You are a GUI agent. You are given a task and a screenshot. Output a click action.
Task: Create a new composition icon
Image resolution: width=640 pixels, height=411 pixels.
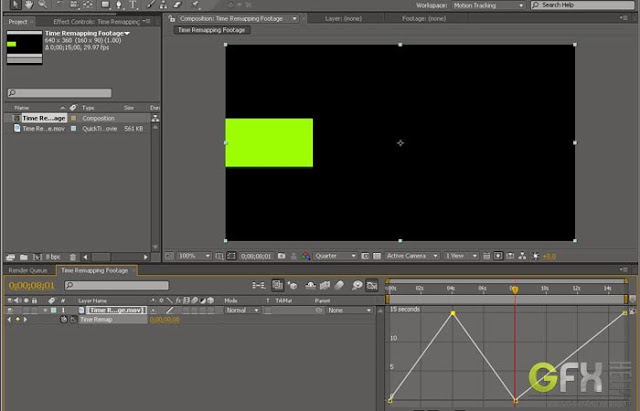pos(37,257)
